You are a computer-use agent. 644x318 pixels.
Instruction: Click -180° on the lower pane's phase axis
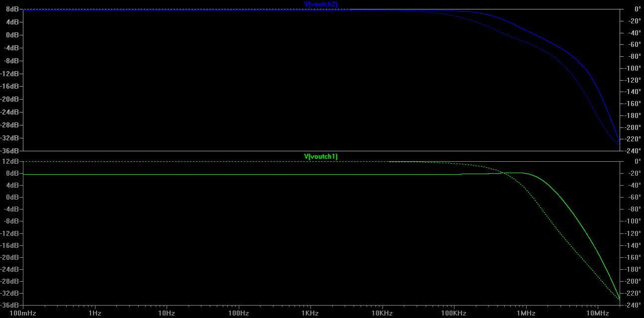633,269
